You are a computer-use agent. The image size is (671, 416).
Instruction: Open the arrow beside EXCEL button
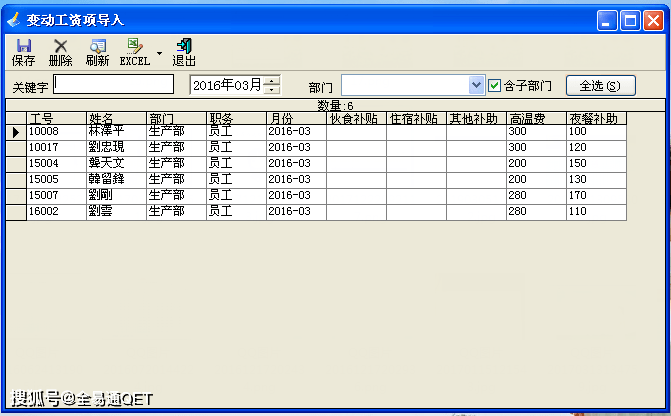[159, 53]
